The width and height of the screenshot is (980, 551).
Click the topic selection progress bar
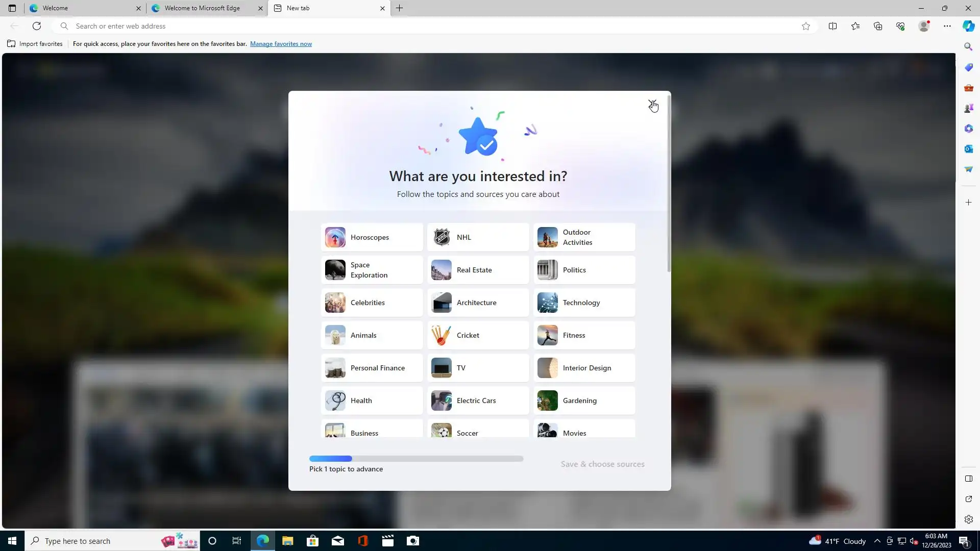coord(416,459)
